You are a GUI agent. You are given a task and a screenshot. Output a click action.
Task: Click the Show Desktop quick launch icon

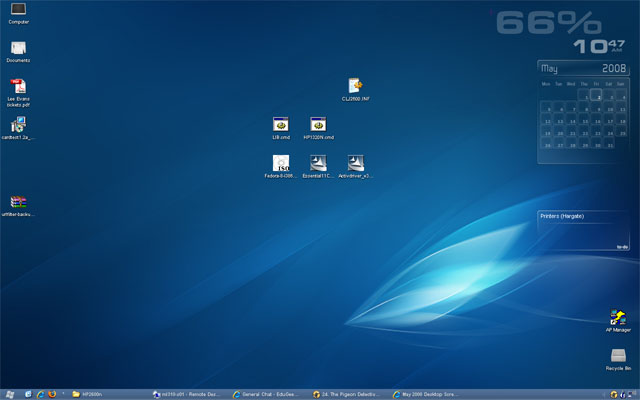pyautogui.click(x=28, y=394)
